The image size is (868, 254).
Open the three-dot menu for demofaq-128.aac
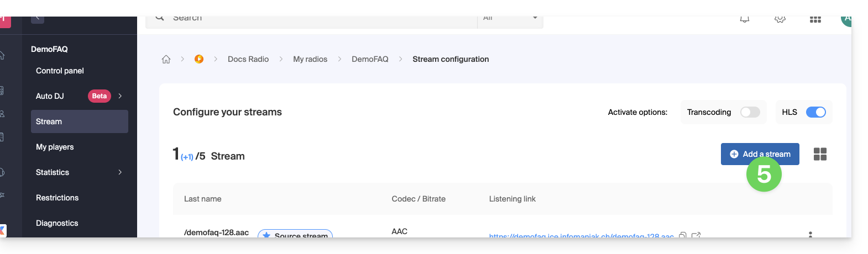click(811, 235)
